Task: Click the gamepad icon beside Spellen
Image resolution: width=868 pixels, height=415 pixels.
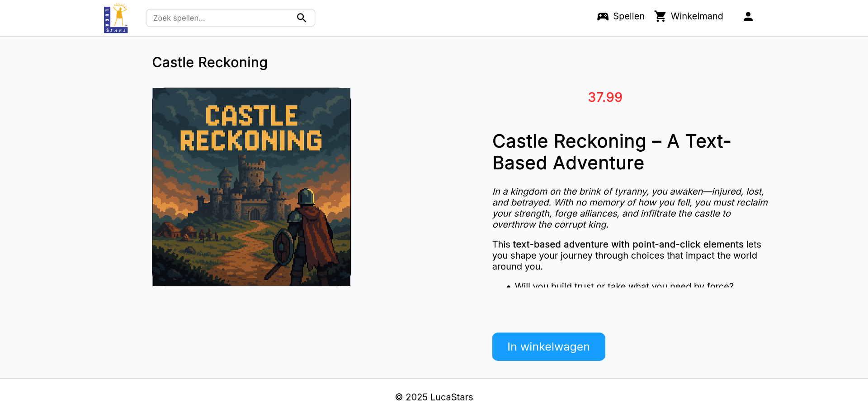Action: [x=603, y=17]
